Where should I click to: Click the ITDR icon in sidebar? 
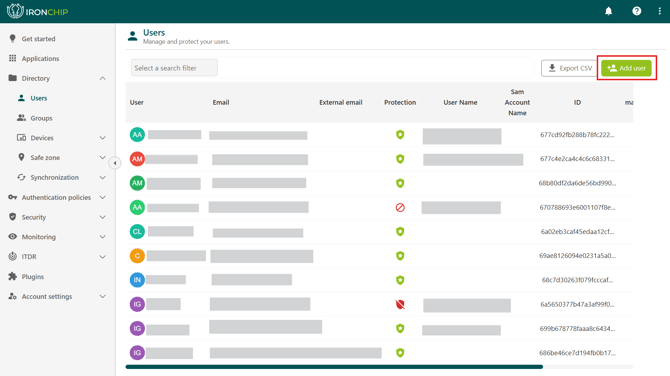click(x=12, y=256)
